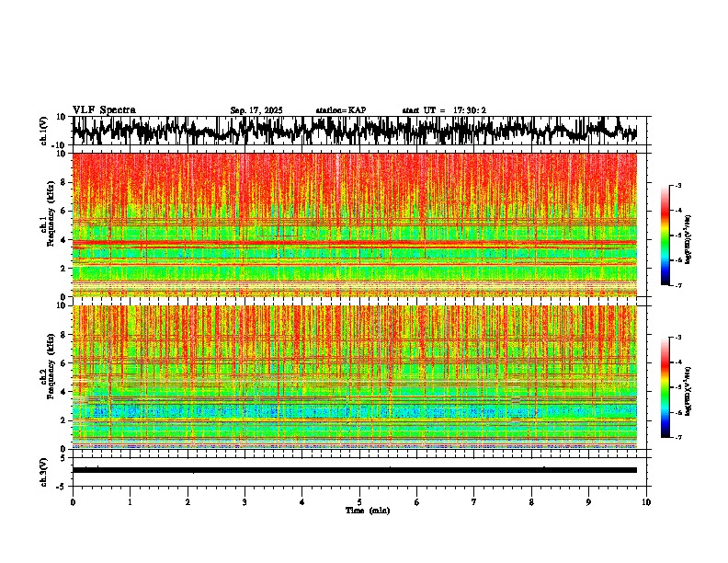The height and width of the screenshot is (563, 728).
Task: Click the strong red band near 3.8 kHz in ch.1
Action: pyautogui.click(x=355, y=243)
